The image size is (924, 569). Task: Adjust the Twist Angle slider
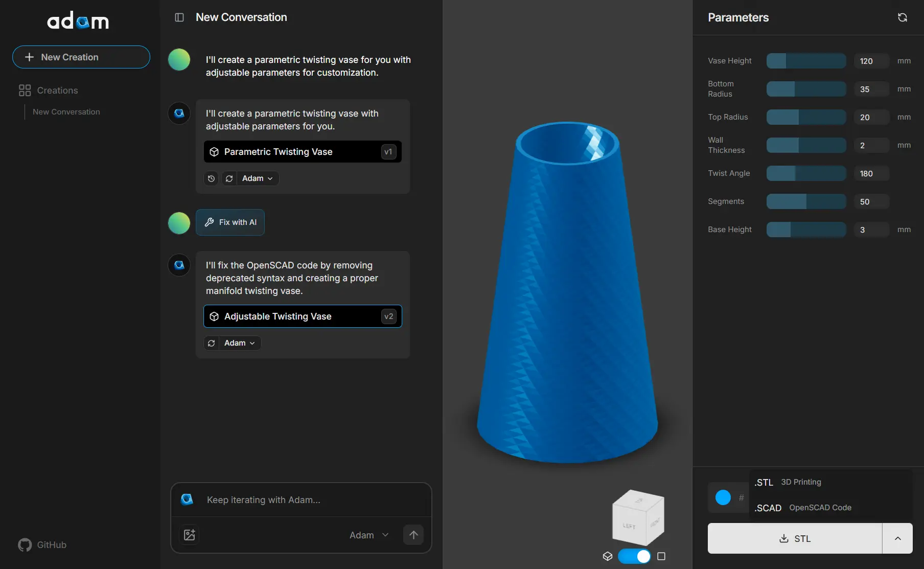(806, 173)
